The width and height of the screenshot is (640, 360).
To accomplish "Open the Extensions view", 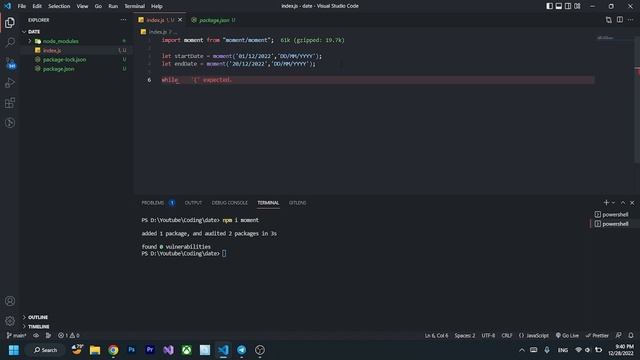I will coord(10,102).
